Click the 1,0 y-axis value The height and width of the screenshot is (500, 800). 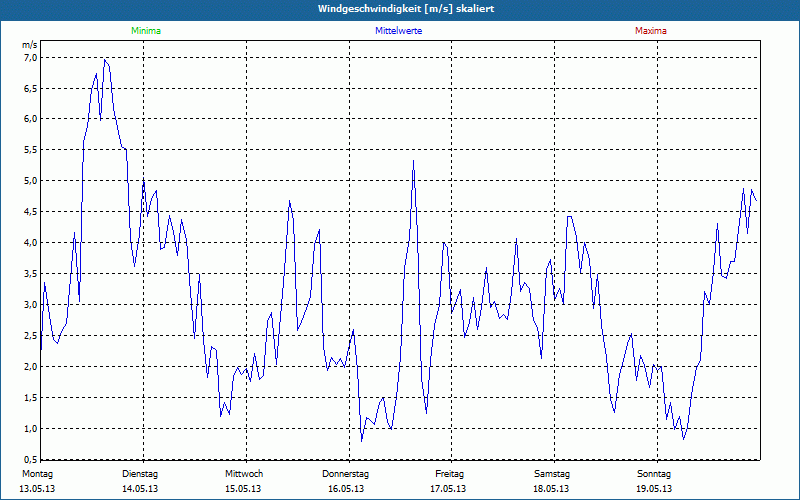tap(31, 429)
